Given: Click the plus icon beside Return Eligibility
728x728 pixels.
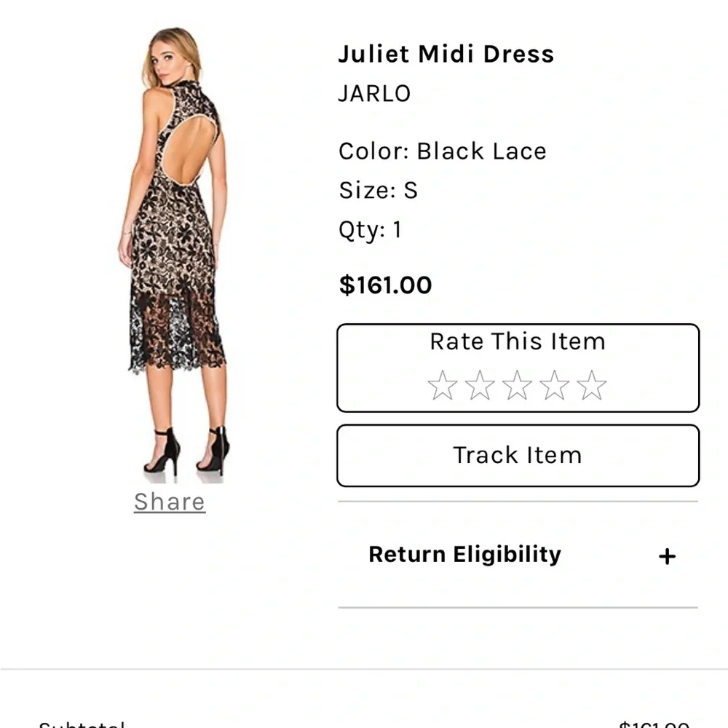Looking at the screenshot, I should 667,555.
